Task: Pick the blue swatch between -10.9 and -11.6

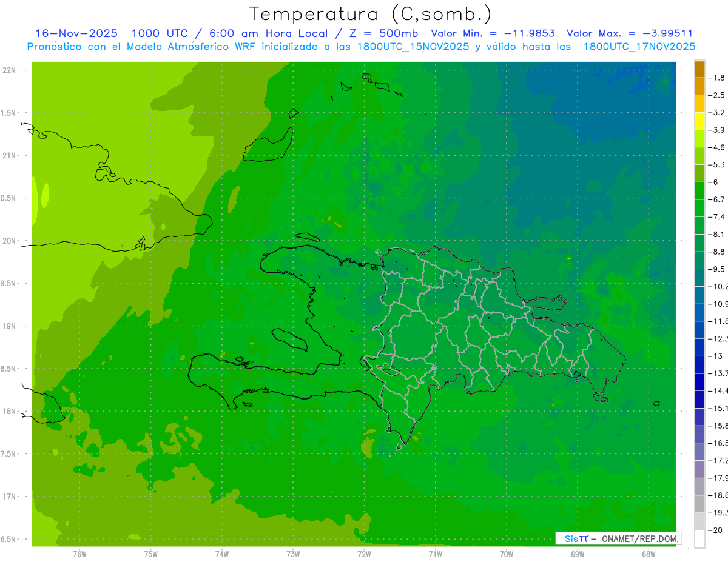Action: click(699, 312)
